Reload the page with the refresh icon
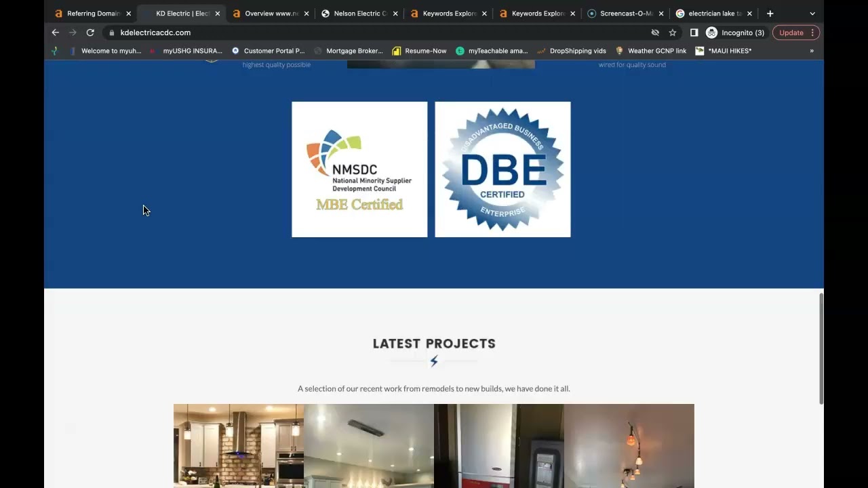 point(90,33)
